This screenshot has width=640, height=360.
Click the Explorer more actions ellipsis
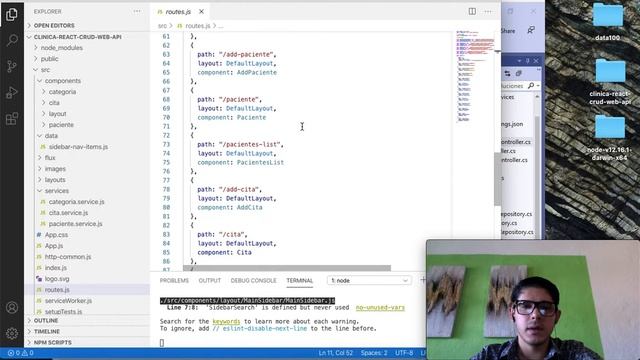pyautogui.click(x=137, y=11)
